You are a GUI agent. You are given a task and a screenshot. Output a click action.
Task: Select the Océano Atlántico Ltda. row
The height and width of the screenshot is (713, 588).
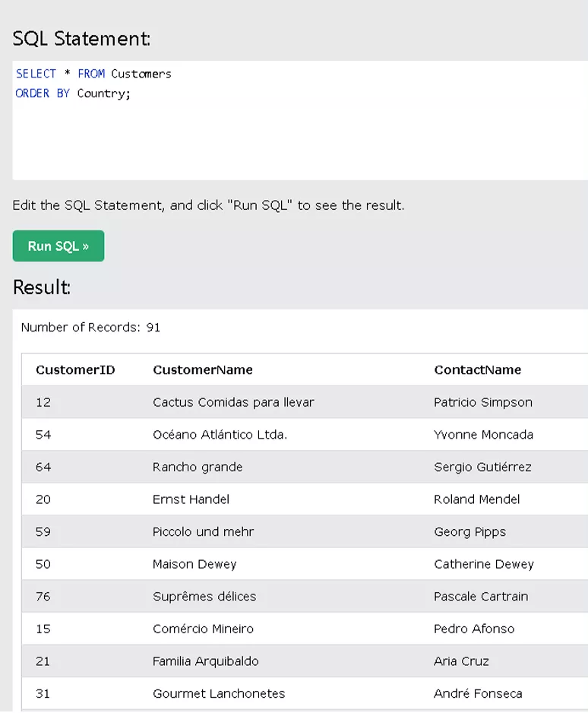(305, 434)
